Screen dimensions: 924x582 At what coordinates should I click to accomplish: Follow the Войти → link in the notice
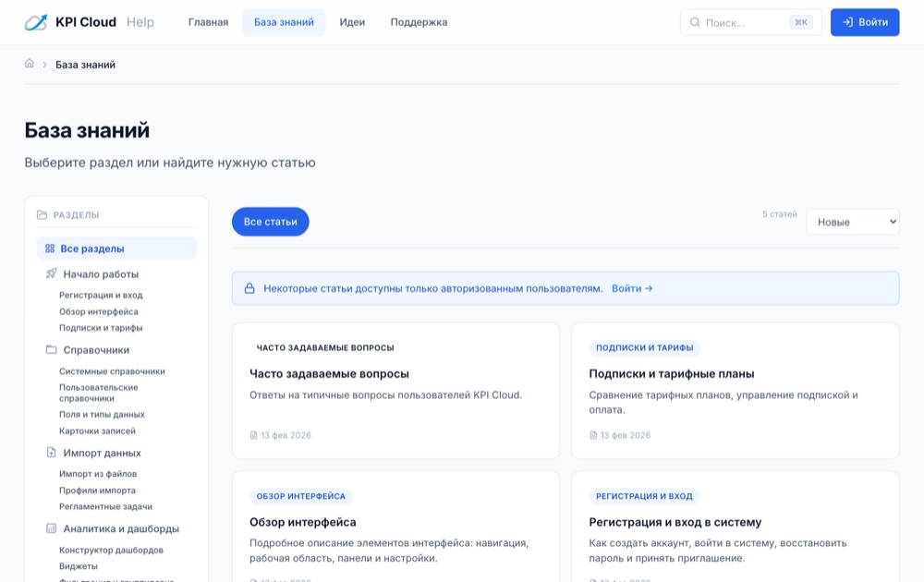pyautogui.click(x=632, y=288)
